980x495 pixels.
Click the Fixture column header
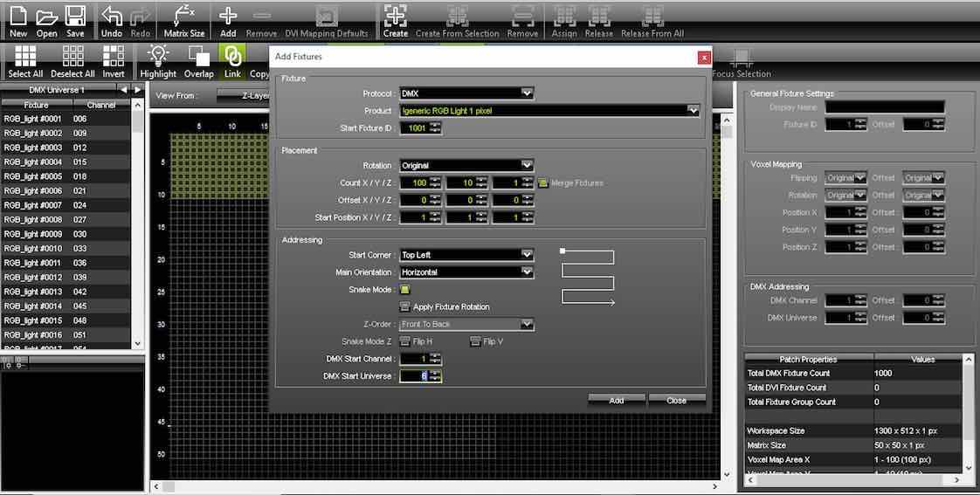click(x=36, y=105)
